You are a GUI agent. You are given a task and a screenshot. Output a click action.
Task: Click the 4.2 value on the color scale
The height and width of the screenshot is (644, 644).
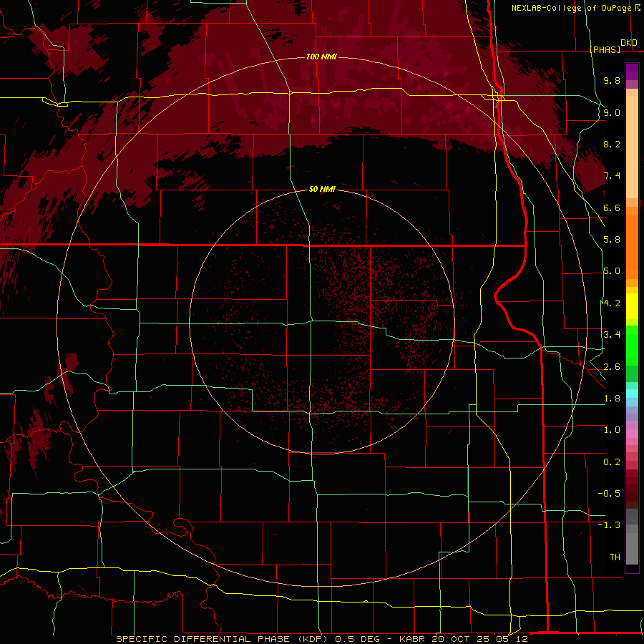[612, 303]
